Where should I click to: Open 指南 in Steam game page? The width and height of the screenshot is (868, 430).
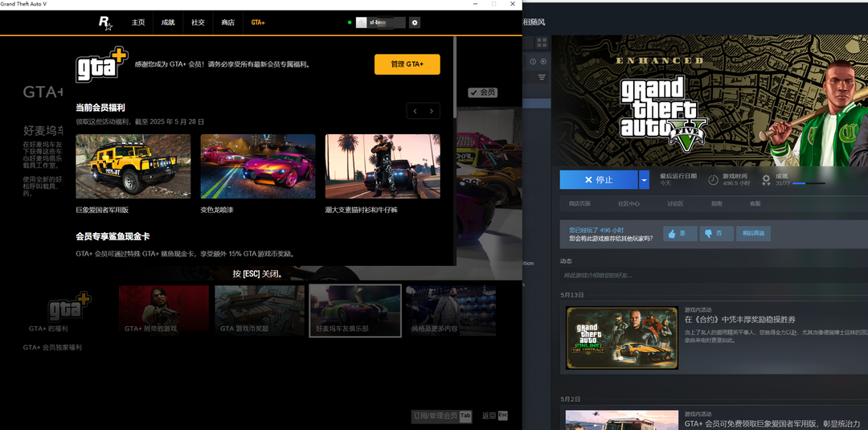[716, 203]
